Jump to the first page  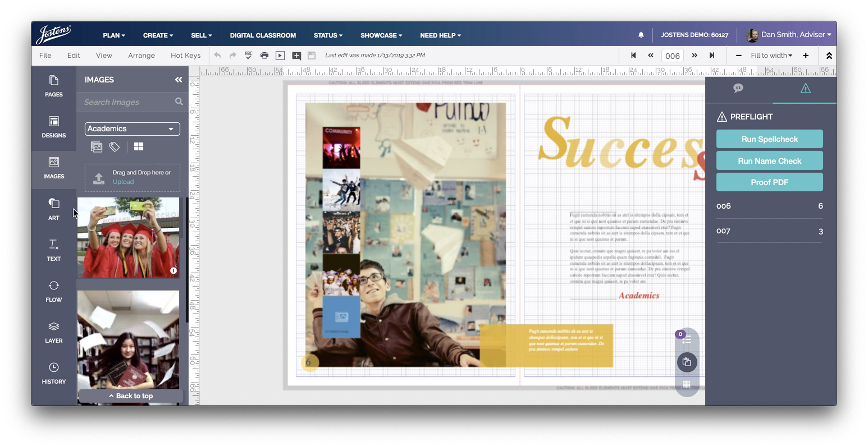pos(633,56)
